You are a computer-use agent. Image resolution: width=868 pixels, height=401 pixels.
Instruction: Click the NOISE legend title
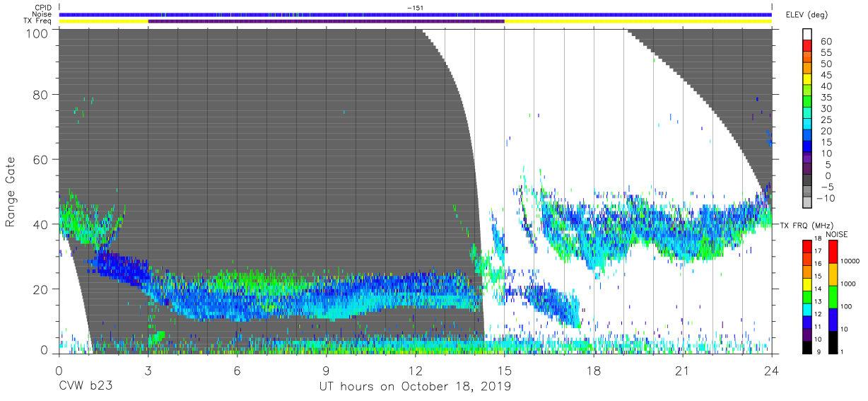click(836, 233)
